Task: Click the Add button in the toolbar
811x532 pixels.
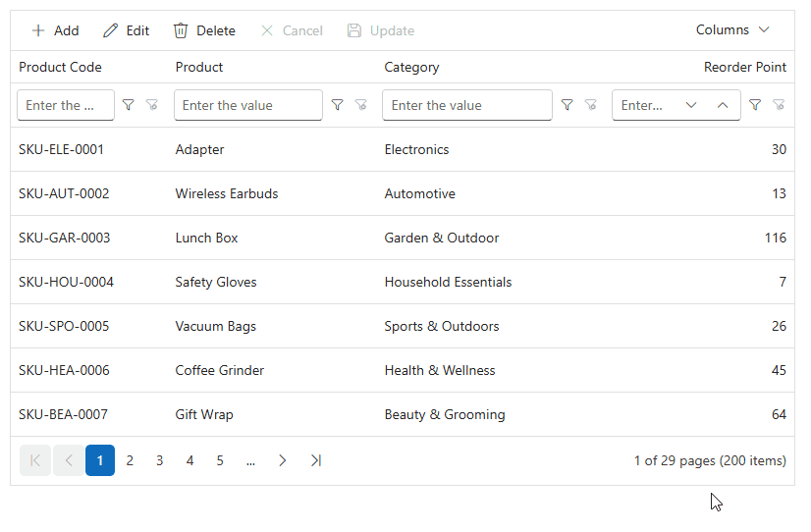Action: [55, 31]
